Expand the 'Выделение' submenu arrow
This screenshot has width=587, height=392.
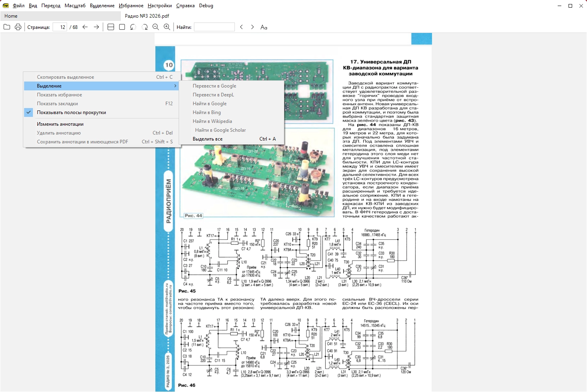click(175, 86)
